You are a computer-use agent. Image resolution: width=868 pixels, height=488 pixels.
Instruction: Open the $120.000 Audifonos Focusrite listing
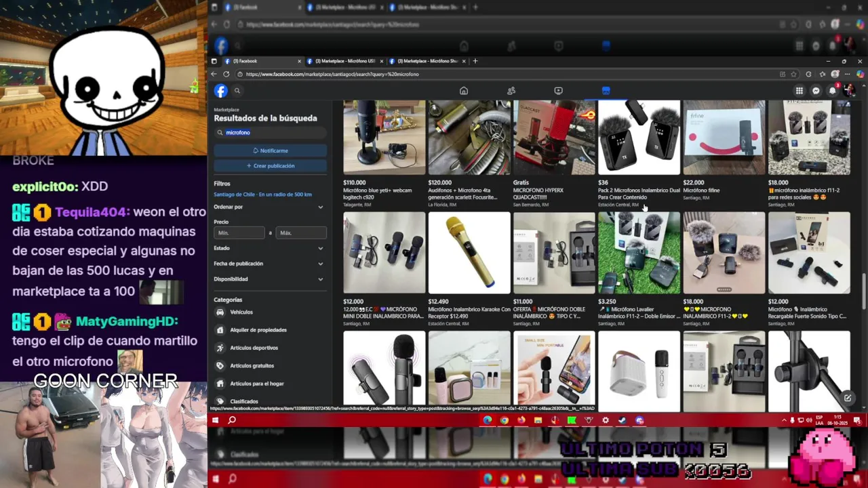click(x=469, y=154)
